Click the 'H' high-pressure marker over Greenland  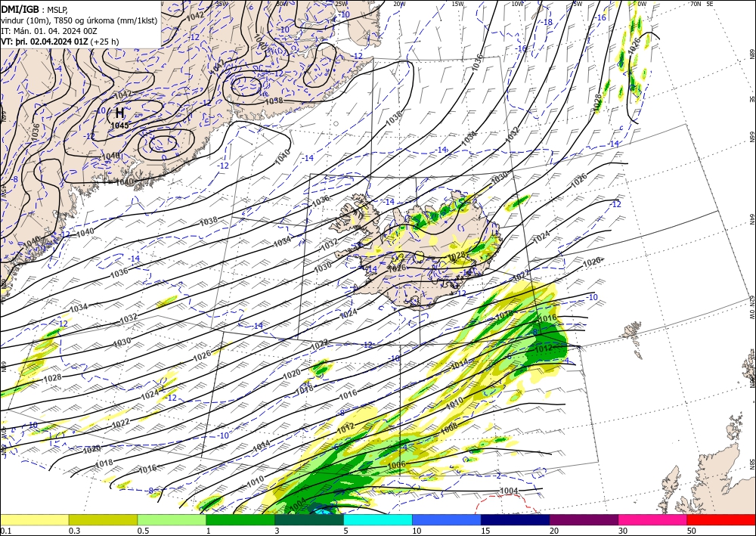pyautogui.click(x=119, y=113)
